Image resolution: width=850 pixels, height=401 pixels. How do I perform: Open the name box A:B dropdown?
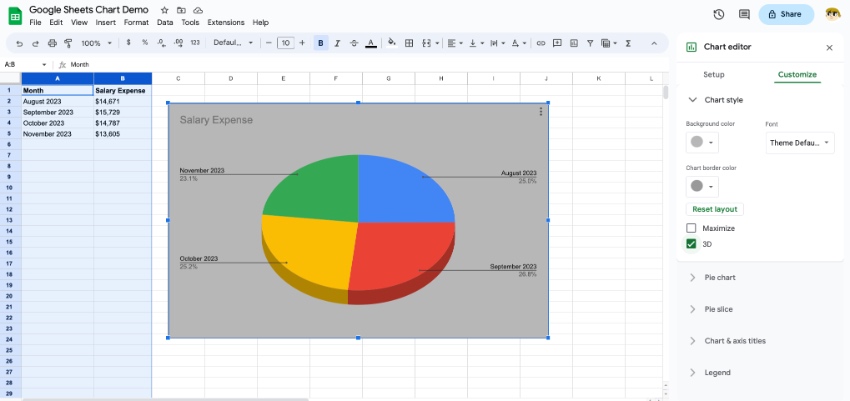click(x=44, y=64)
